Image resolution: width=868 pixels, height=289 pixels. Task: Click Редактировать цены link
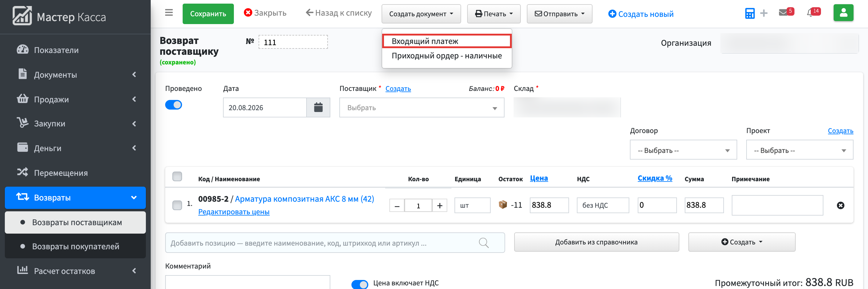point(234,212)
